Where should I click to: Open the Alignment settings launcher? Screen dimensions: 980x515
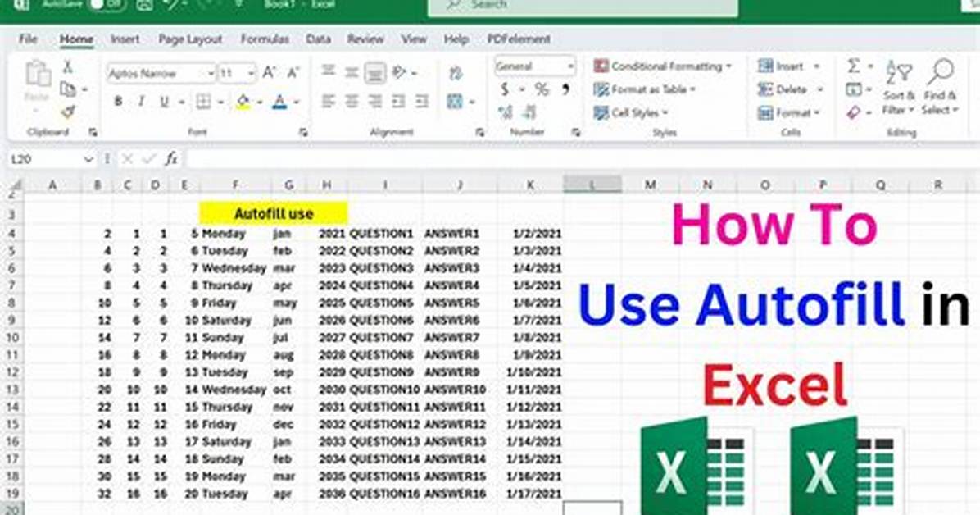tap(480, 133)
